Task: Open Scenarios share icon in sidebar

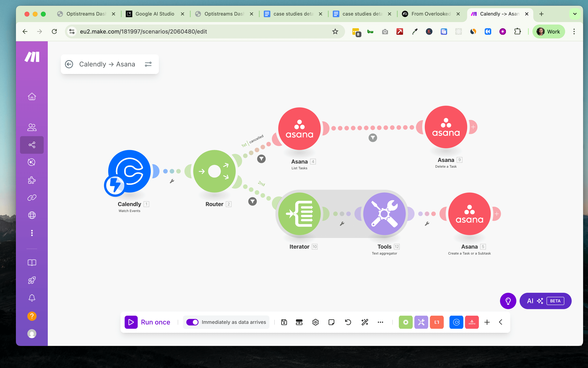Action: [32, 145]
